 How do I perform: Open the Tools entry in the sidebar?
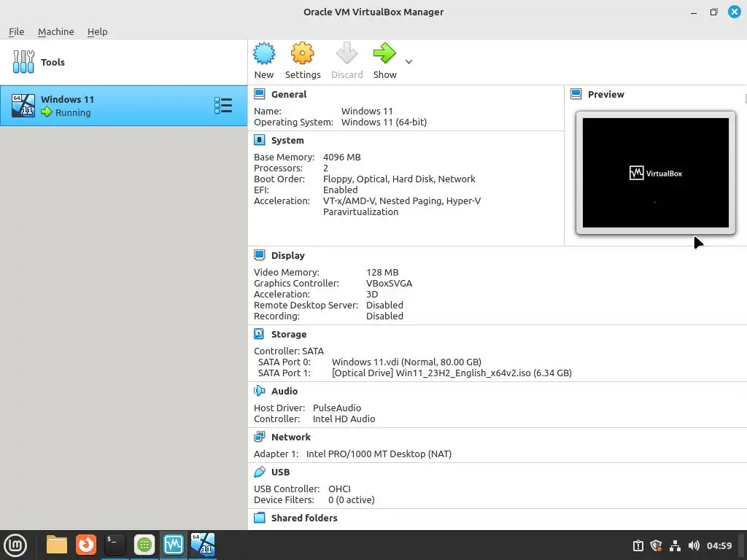tap(123, 62)
